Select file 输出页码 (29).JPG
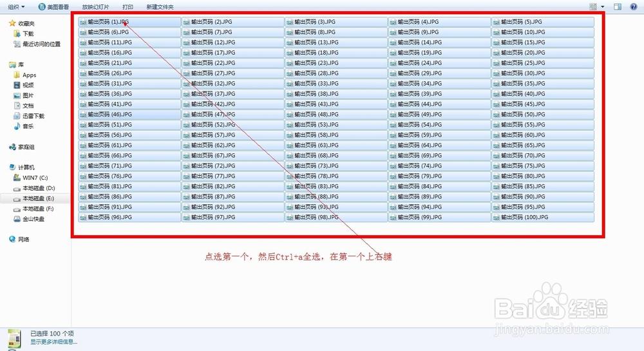644x351 pixels. click(x=439, y=73)
